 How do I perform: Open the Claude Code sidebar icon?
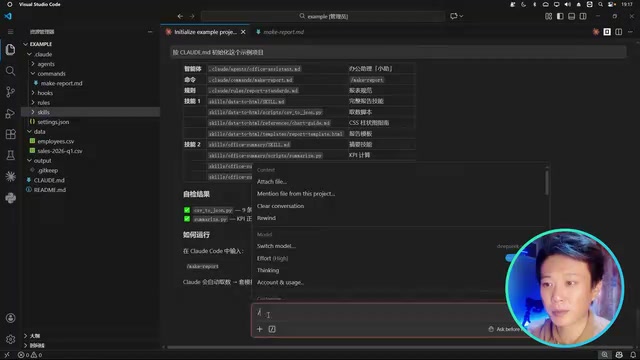(x=11, y=176)
